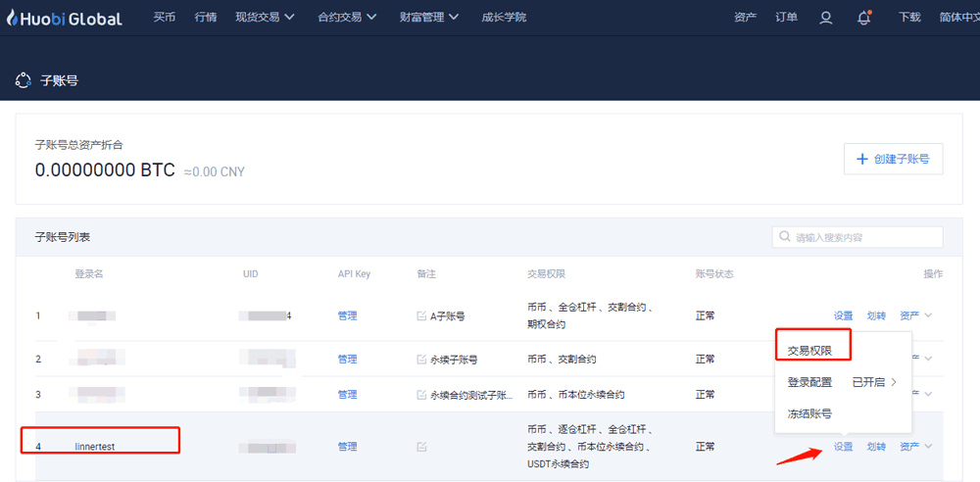
Task: Click the Huobi Global logo
Action: pyautogui.click(x=65, y=18)
